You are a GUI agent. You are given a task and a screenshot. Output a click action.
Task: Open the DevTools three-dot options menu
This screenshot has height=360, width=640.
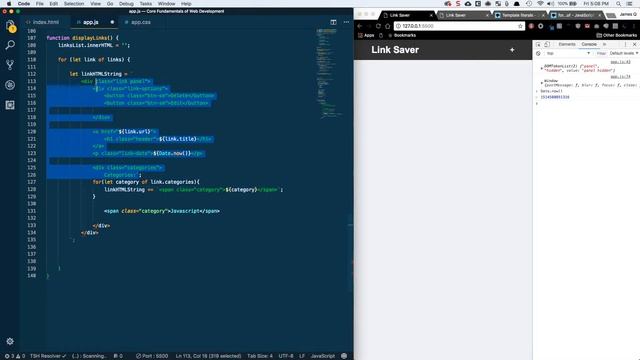coord(625,44)
